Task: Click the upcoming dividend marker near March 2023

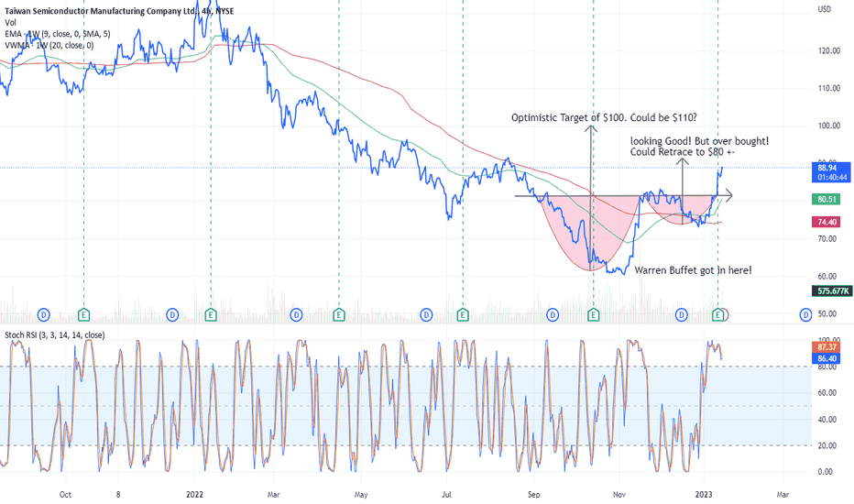Action: (x=805, y=314)
